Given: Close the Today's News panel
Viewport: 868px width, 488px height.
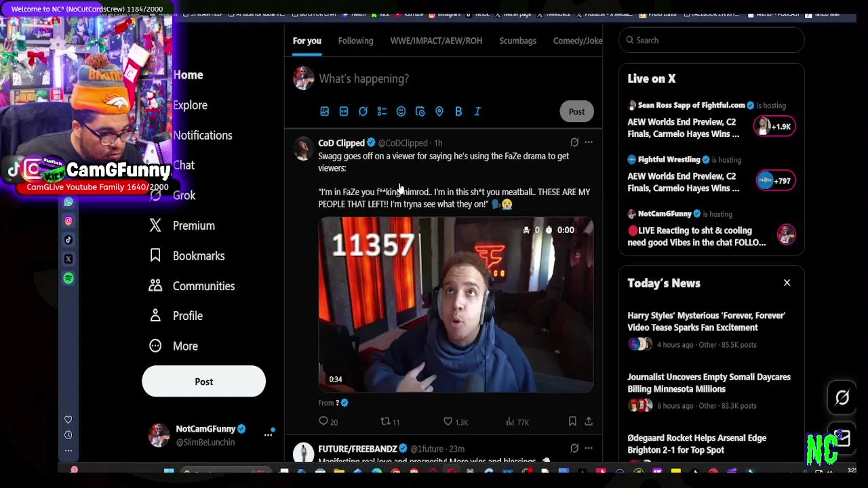Looking at the screenshot, I should click(787, 283).
